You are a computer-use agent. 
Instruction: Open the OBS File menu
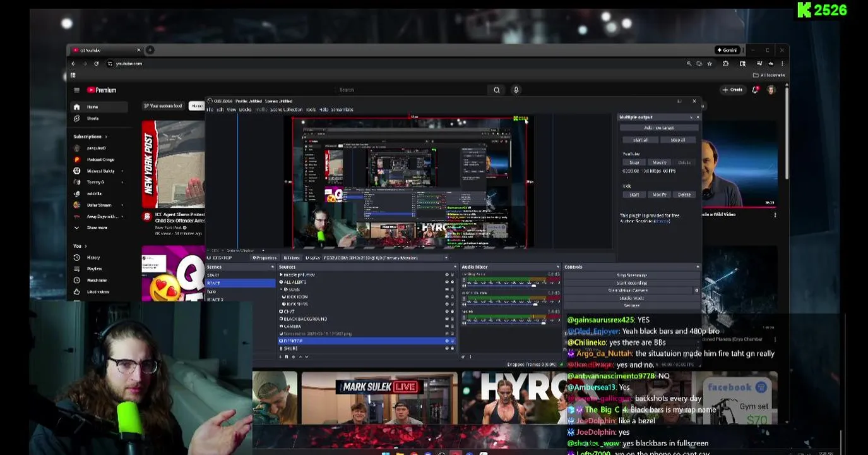coord(210,110)
